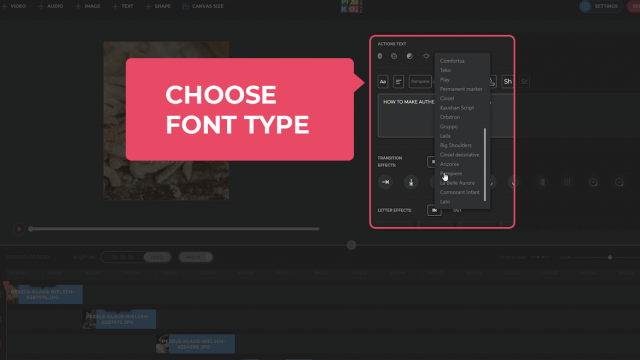Pick Pompiere in the font list
The image size is (640, 360).
(x=451, y=173)
